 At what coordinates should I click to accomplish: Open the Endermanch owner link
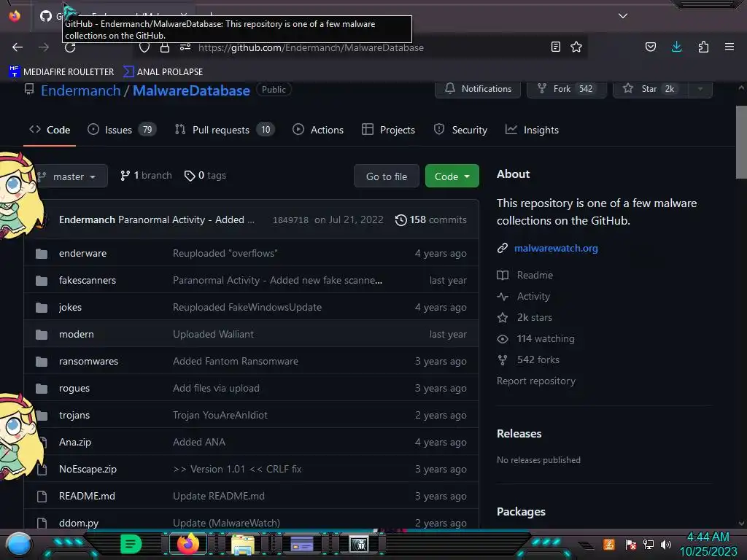tap(80, 90)
